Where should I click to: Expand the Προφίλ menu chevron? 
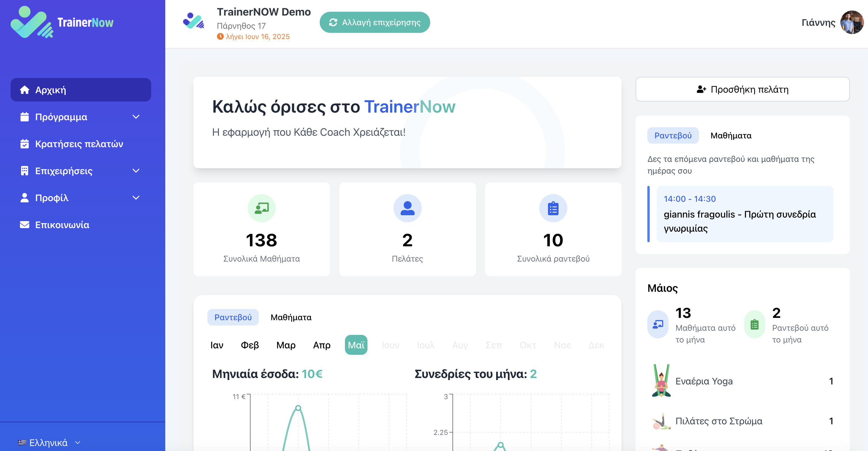(136, 198)
